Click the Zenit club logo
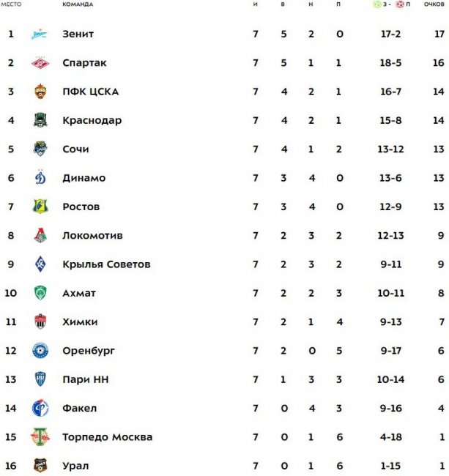449x476 pixels. [40, 34]
